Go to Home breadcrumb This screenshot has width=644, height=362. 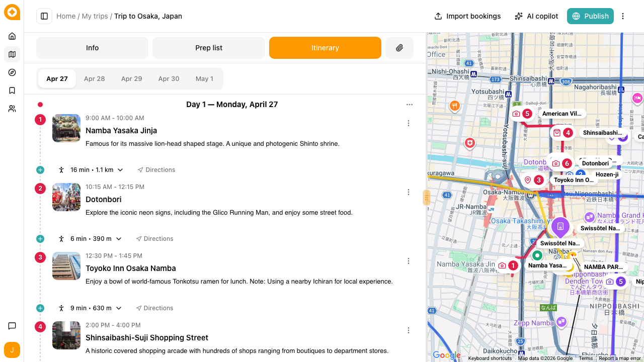click(66, 16)
